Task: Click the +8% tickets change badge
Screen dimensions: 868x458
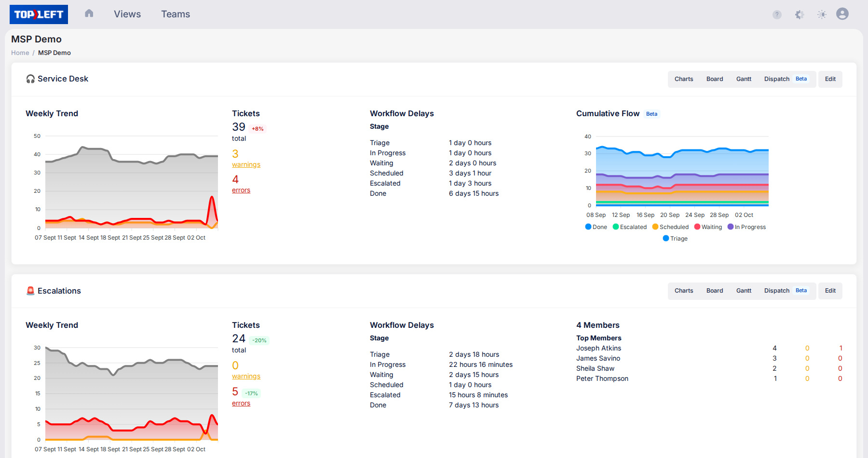Action: pyautogui.click(x=258, y=129)
